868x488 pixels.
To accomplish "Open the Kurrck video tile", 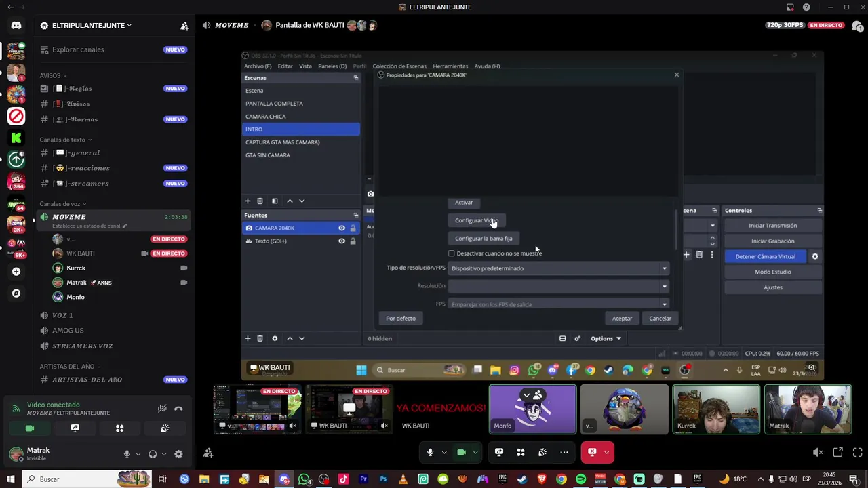I will coord(716,409).
